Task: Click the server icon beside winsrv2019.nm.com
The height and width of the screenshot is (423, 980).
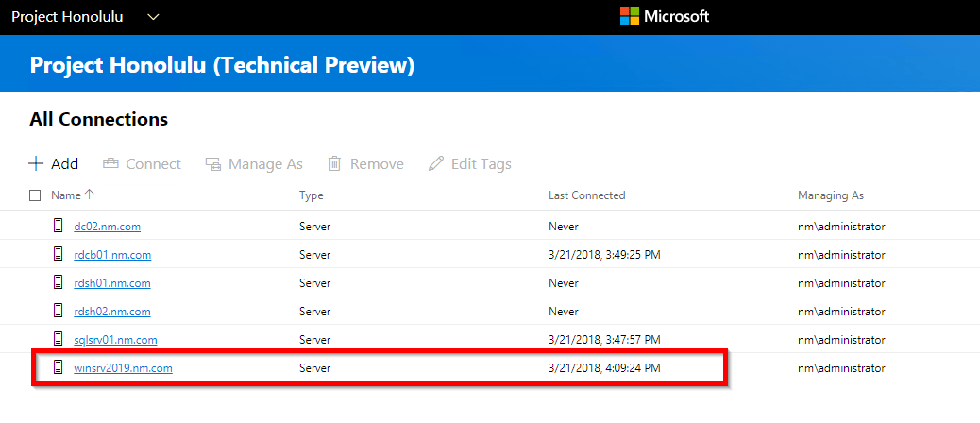Action: pos(59,366)
